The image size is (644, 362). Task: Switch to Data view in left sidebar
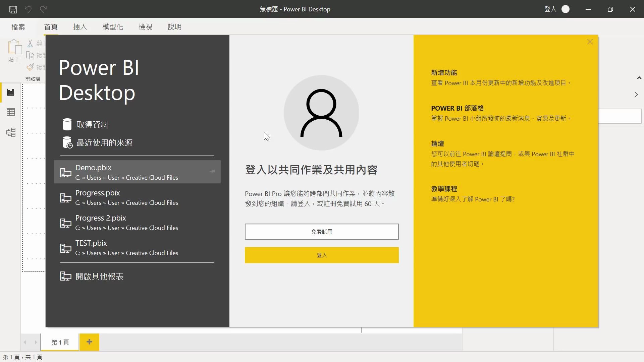click(11, 112)
